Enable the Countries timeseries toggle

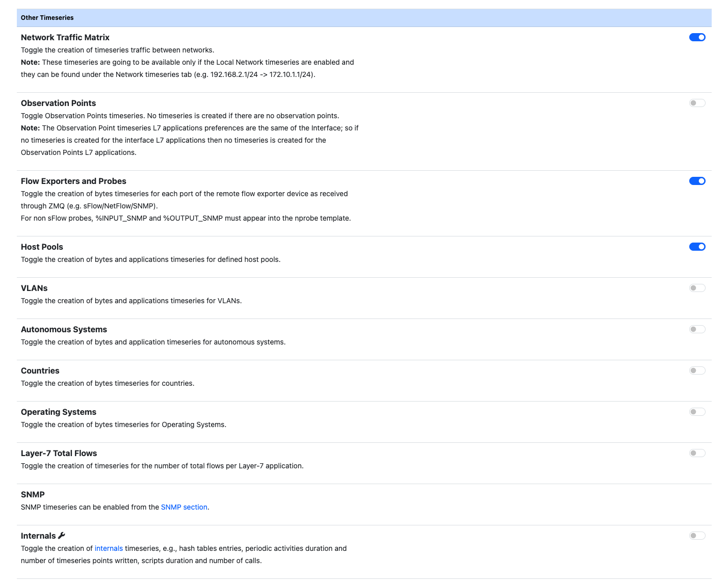coord(697,370)
